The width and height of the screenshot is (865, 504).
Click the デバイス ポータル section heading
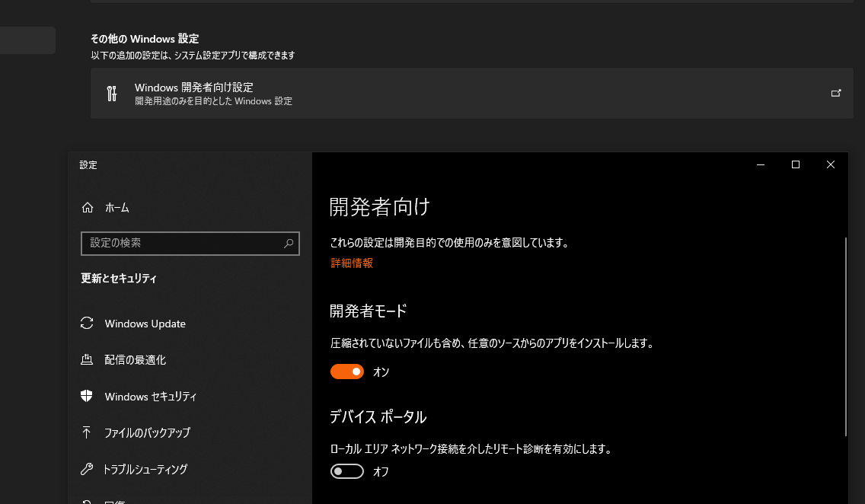click(x=378, y=417)
